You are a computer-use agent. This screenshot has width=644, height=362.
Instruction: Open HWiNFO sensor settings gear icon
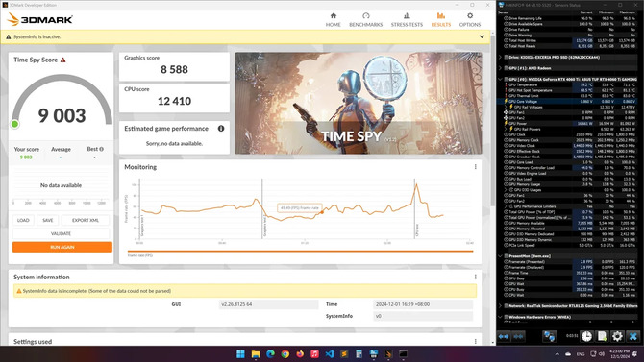coord(617,336)
